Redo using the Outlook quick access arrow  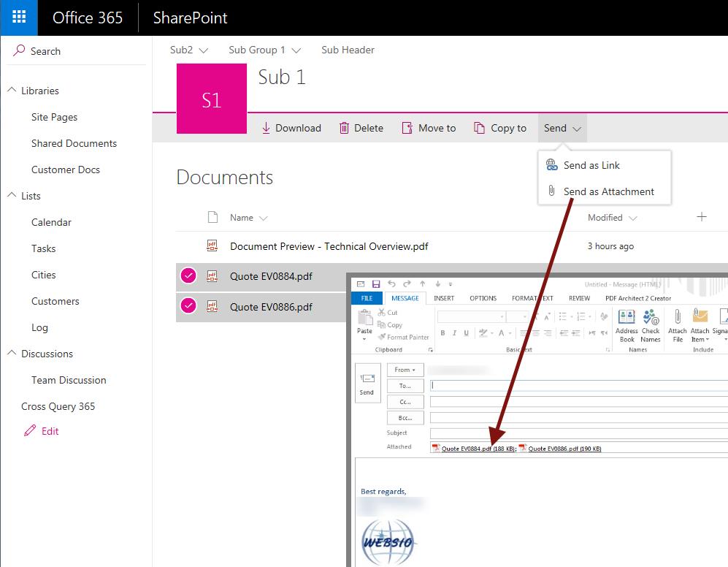[407, 284]
